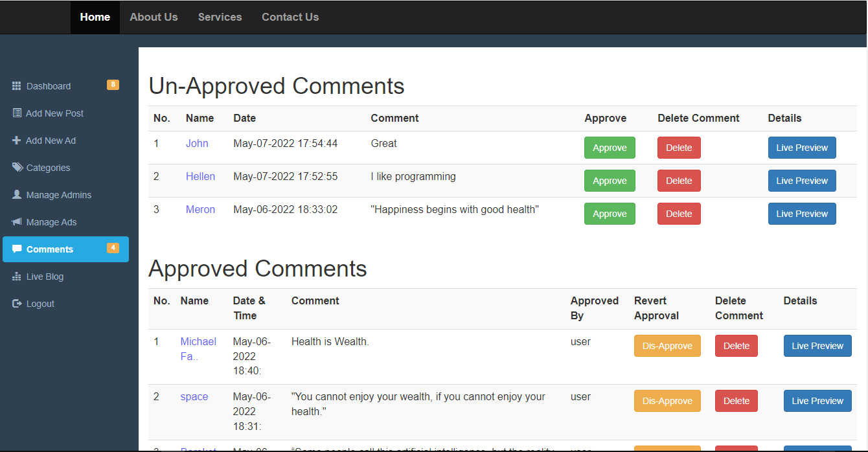Click the Dashboard badge showing 8
868x452 pixels.
(113, 85)
